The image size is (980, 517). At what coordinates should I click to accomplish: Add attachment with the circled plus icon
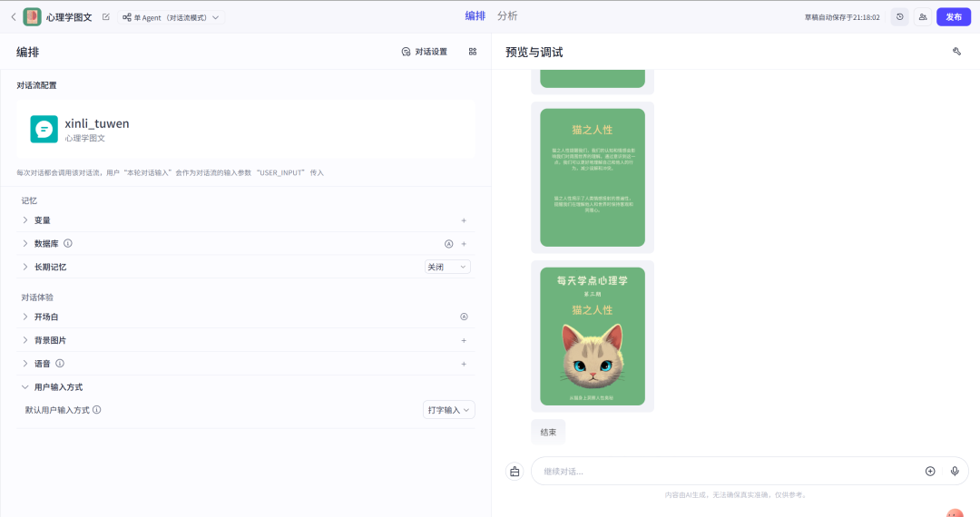[930, 472]
